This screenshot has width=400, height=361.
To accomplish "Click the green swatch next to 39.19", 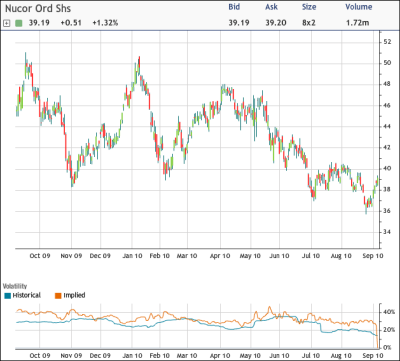I will (19, 23).
